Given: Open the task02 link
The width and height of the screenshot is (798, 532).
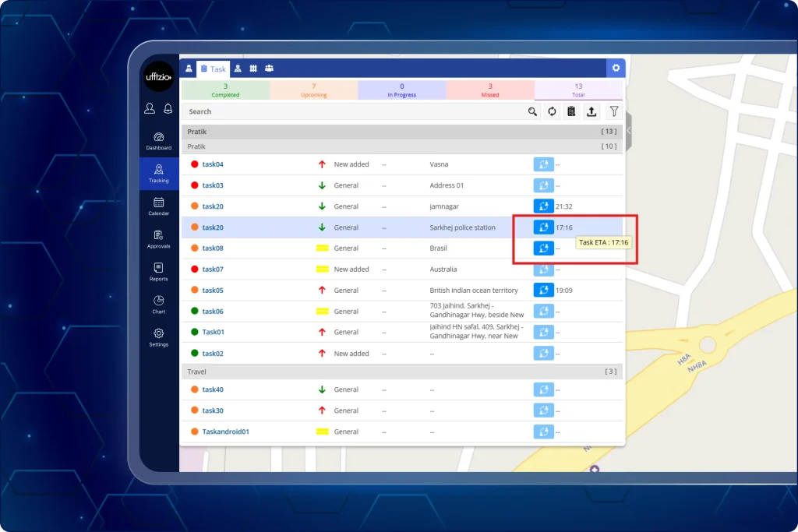Looking at the screenshot, I should click(x=213, y=353).
